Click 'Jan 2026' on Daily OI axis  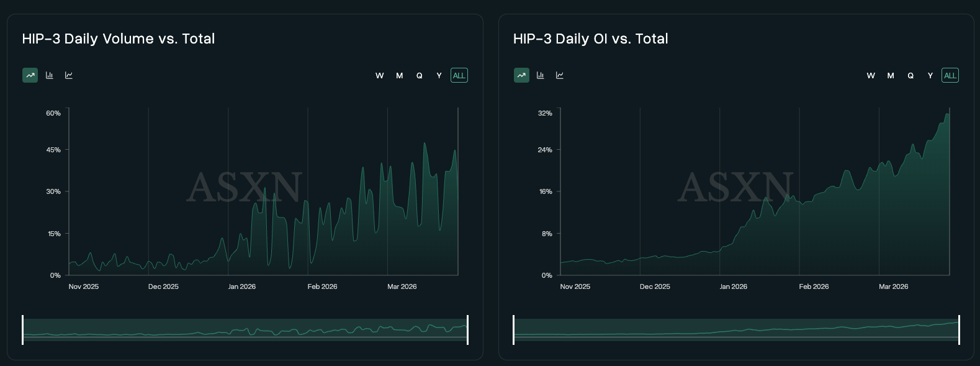[x=734, y=286]
